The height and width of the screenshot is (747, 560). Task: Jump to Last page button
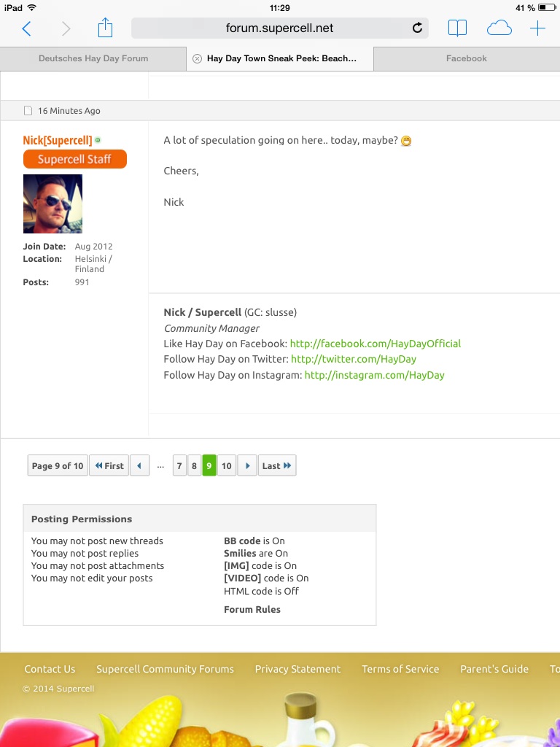pyautogui.click(x=277, y=465)
